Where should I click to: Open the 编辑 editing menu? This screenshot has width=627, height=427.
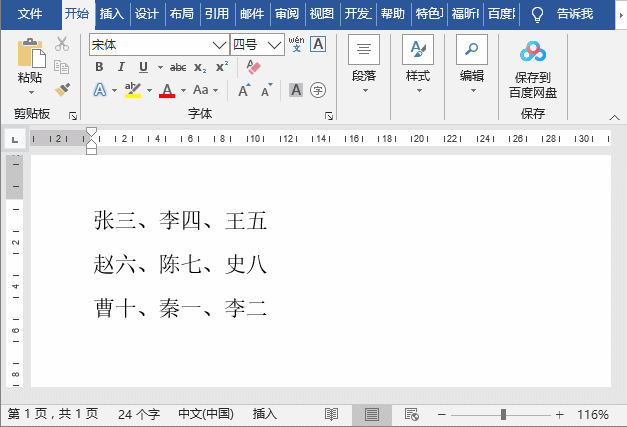(x=472, y=66)
